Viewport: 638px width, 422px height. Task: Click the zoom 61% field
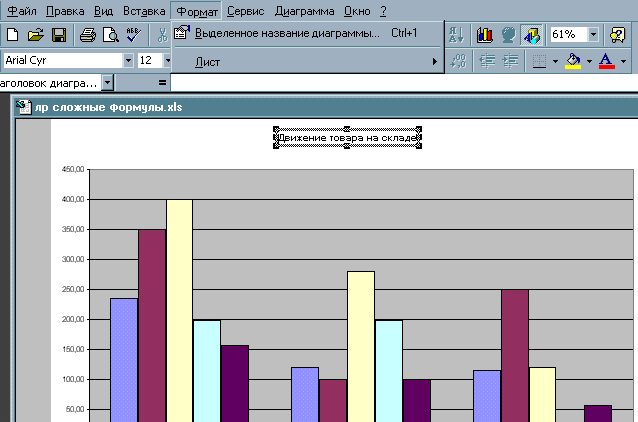point(568,35)
